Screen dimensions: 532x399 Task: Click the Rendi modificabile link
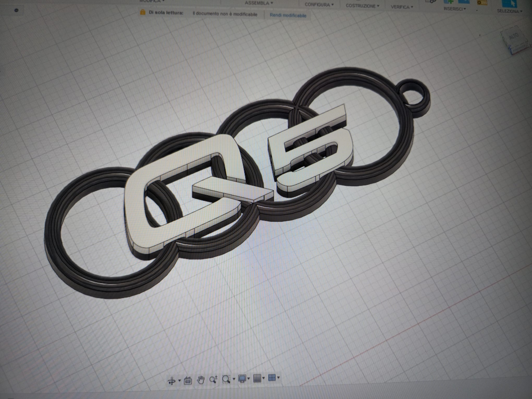[288, 15]
